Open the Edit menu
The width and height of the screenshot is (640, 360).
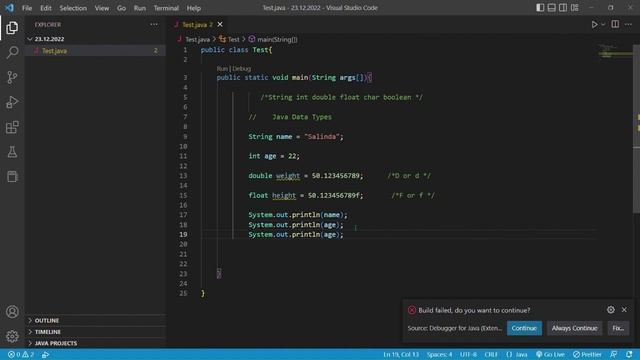tap(46, 8)
